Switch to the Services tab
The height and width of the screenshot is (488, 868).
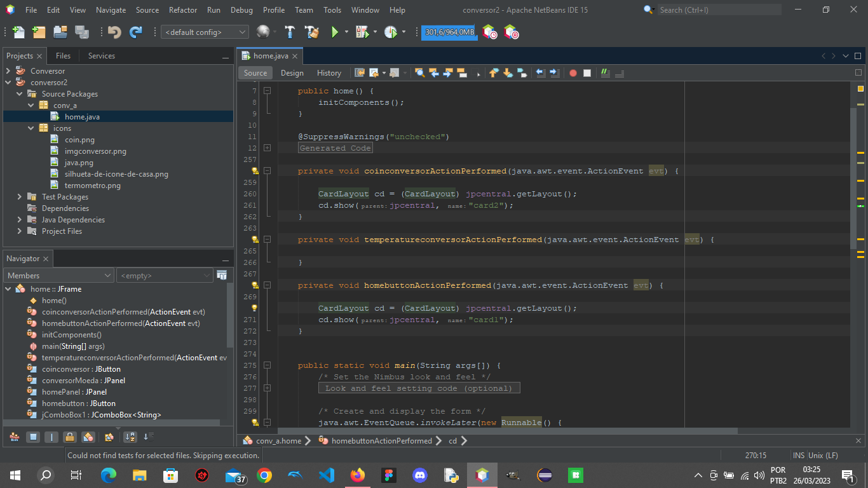pos(102,56)
